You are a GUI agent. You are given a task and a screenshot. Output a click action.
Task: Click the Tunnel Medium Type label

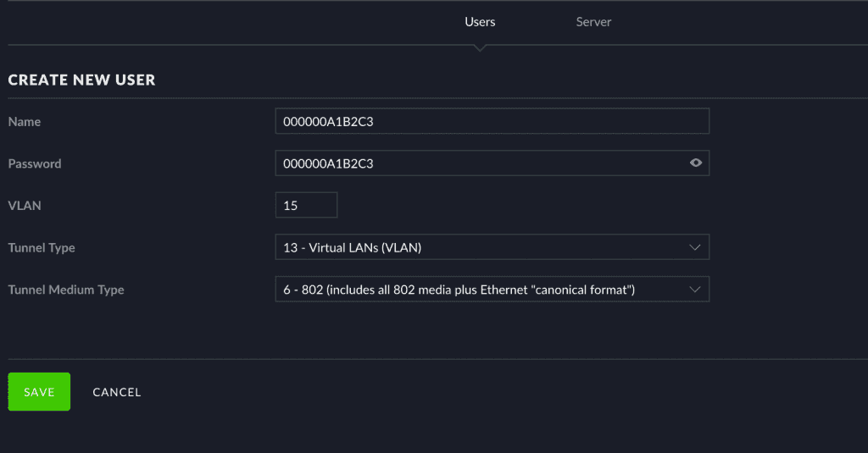point(66,290)
